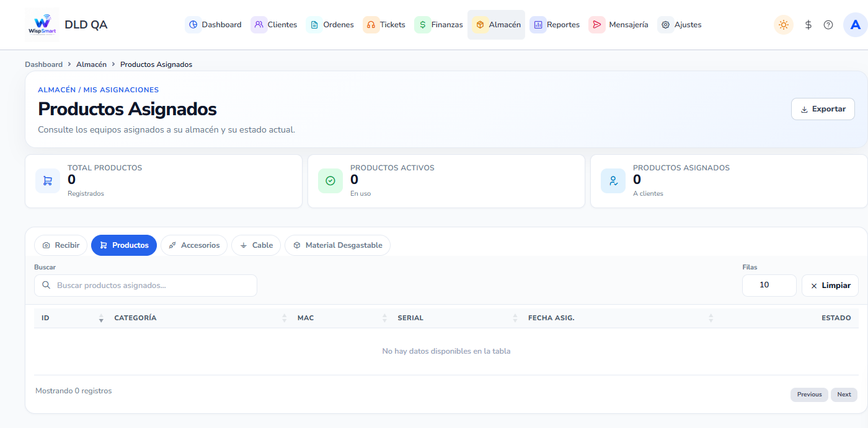Screen dimensions: 868x428
Task: Open the user avatar A menu
Action: (856, 25)
